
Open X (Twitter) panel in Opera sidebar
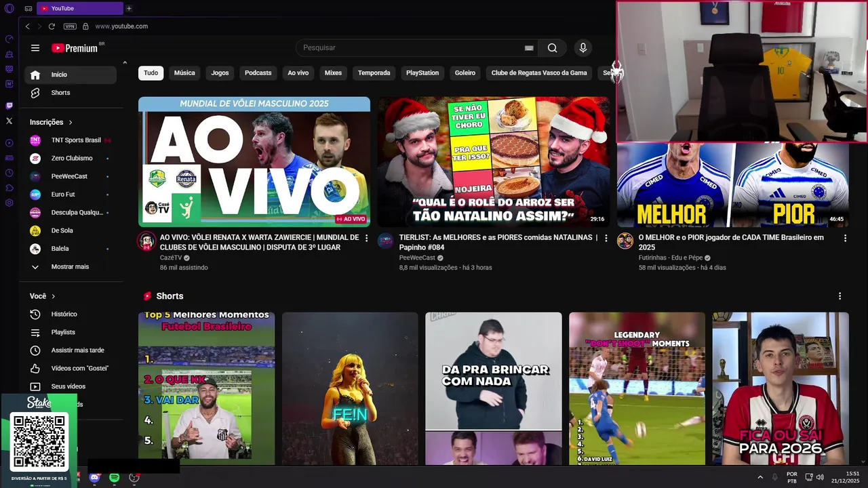coord(9,121)
